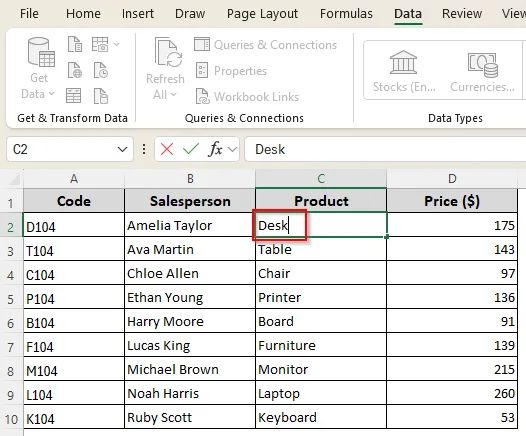Click the Price ($) header cell
Screen dimensions: 526x436
[x=452, y=201]
